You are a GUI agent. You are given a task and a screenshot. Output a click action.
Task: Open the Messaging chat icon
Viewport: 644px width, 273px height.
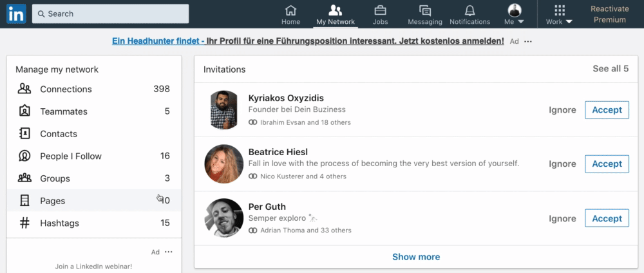pos(424,10)
